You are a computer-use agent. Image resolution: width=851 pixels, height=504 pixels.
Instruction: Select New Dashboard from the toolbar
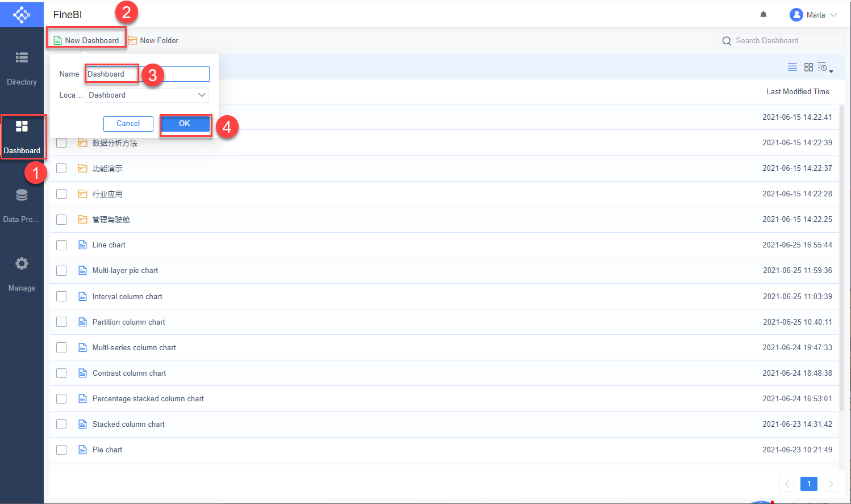tap(86, 40)
